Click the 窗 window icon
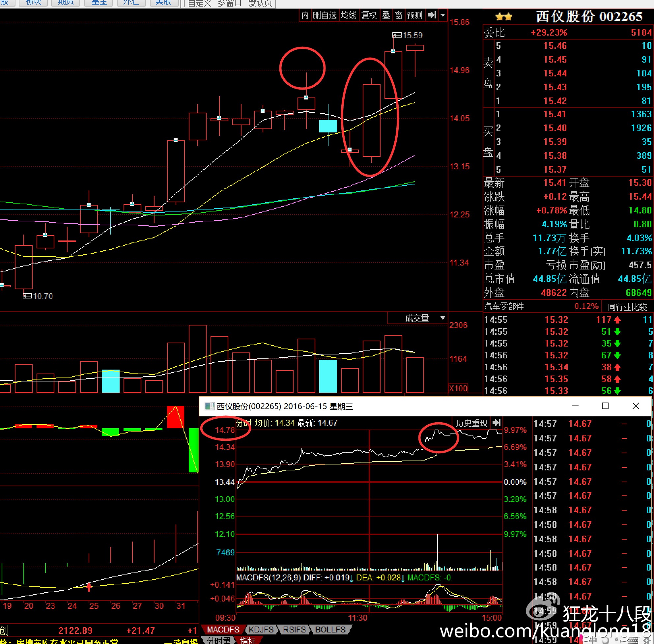 (399, 15)
